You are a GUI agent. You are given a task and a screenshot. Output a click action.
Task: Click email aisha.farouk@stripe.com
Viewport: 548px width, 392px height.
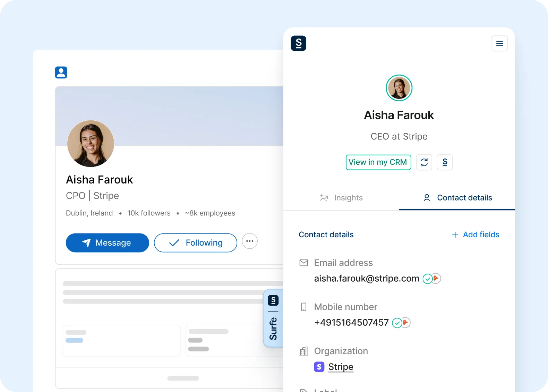pyautogui.click(x=367, y=279)
